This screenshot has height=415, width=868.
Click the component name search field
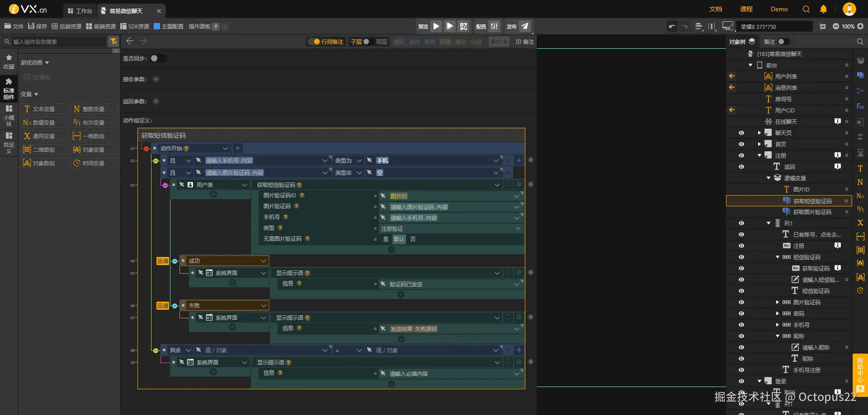pos(59,42)
